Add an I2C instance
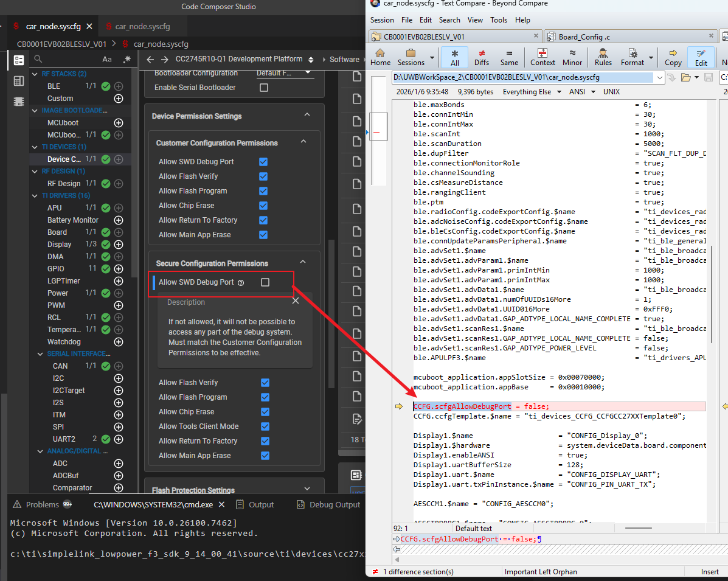Viewport: 728px width, 581px height. [x=119, y=378]
